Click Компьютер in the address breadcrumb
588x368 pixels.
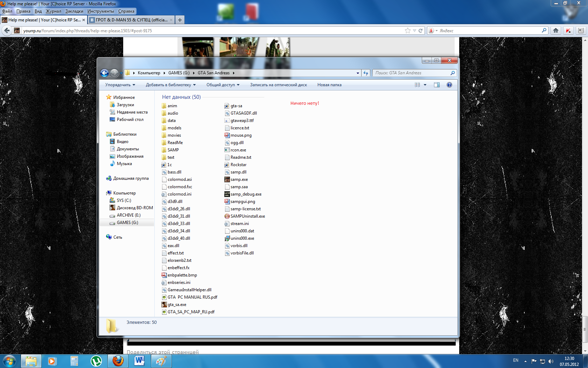point(149,73)
